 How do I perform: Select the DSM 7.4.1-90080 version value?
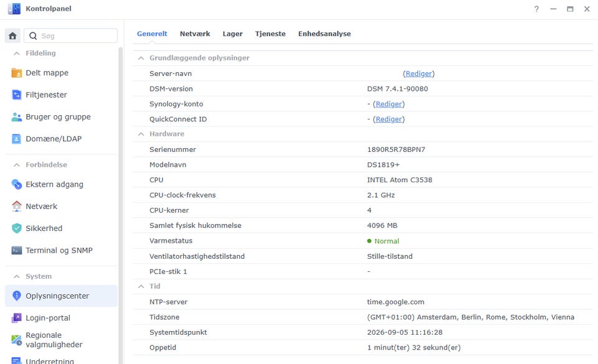click(397, 89)
